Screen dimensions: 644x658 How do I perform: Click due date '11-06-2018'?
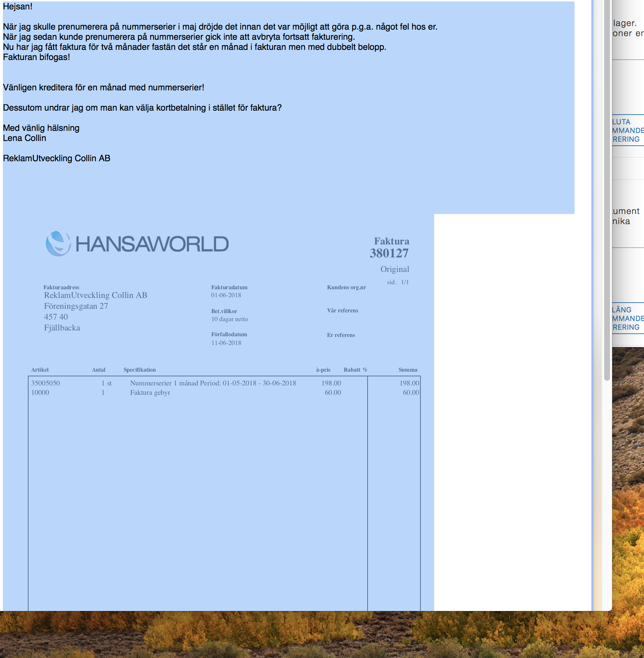pos(226,343)
